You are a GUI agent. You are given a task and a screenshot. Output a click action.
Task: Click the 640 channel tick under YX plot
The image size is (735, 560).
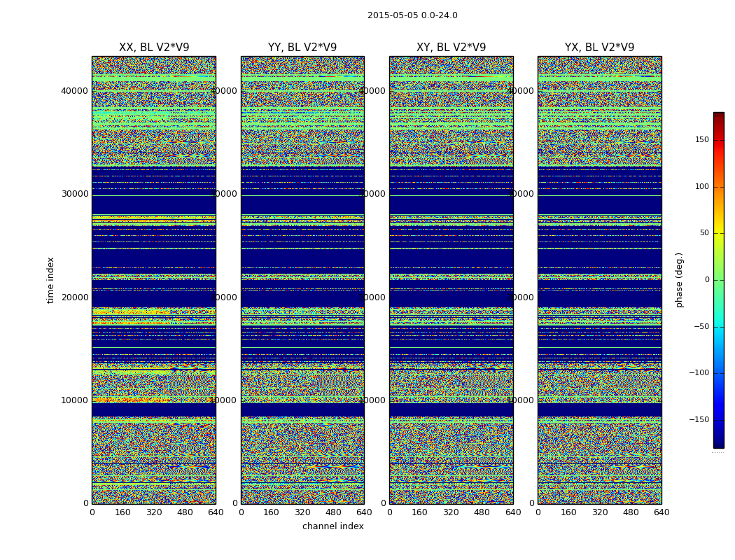(661, 512)
